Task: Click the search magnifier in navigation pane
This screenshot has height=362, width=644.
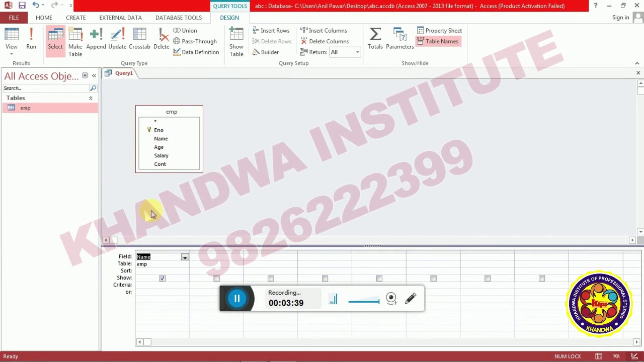Action: point(93,88)
